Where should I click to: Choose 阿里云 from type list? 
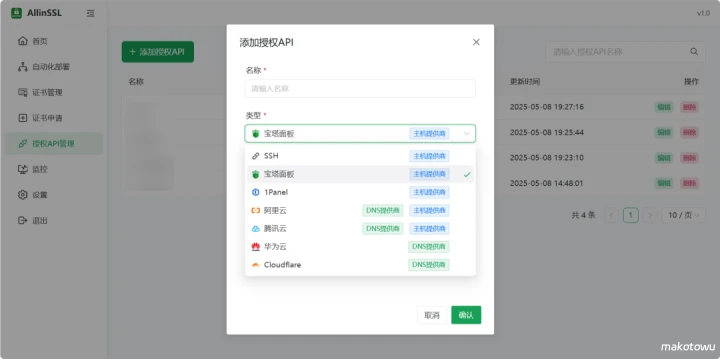pos(360,210)
